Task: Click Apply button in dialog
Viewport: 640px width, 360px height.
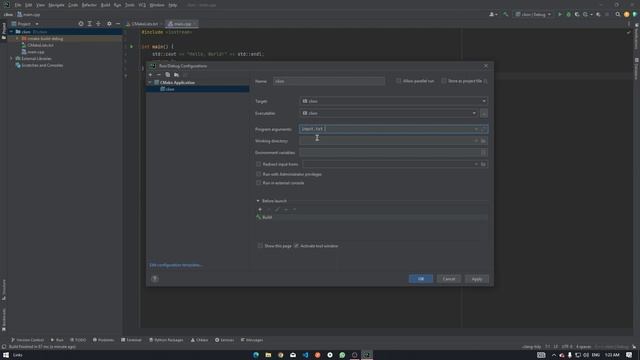Action: [477, 279]
